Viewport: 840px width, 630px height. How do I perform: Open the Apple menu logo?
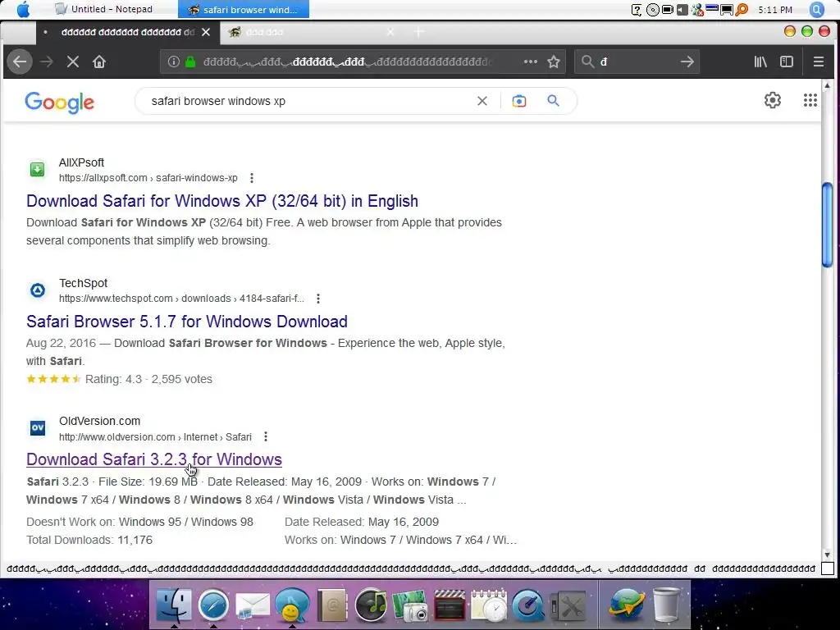point(23,9)
